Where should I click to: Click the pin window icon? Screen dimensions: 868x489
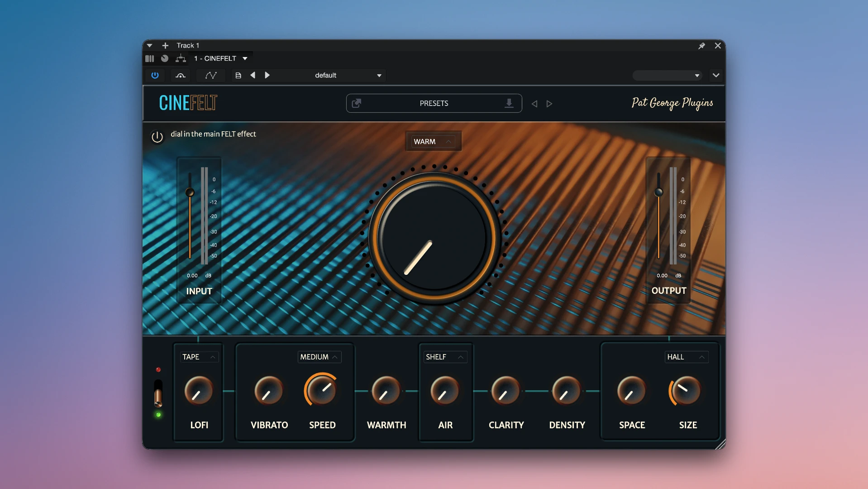(x=701, y=46)
